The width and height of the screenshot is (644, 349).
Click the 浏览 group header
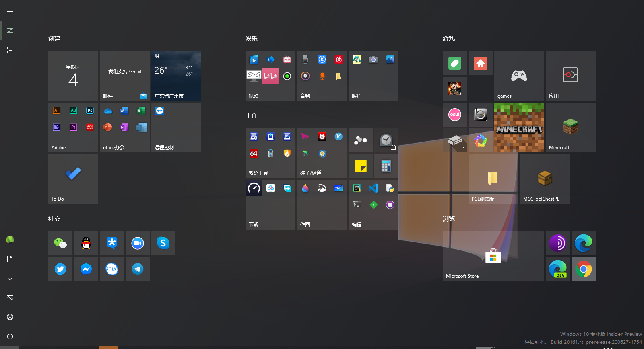(x=449, y=219)
